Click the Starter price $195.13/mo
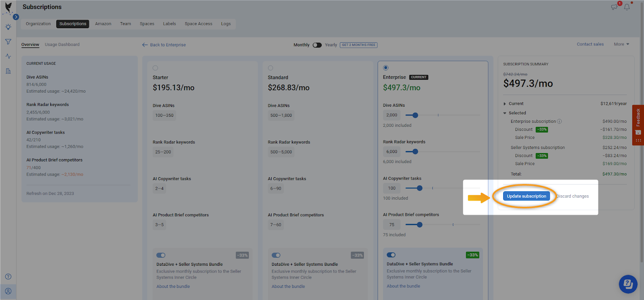Viewport: 644px width, 300px height. click(173, 88)
